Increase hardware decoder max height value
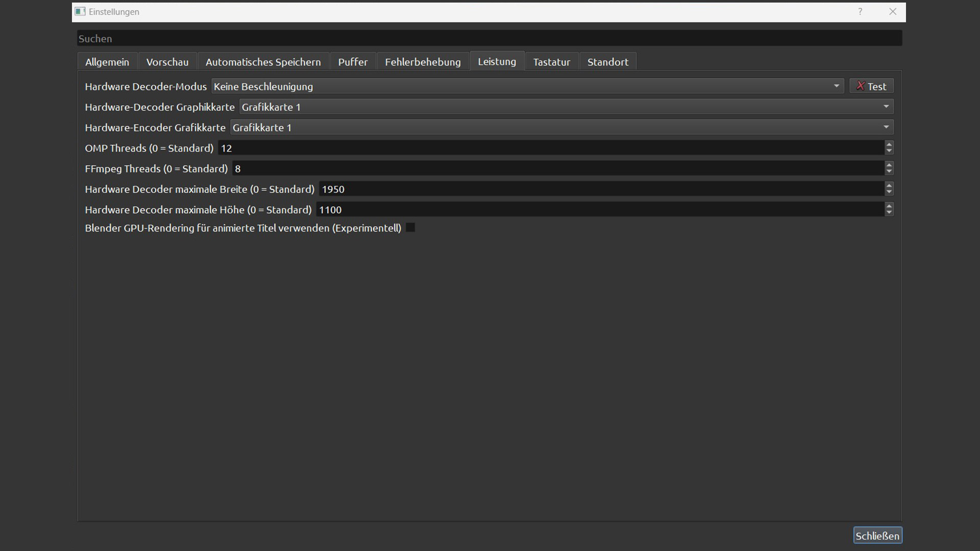 [x=889, y=206]
